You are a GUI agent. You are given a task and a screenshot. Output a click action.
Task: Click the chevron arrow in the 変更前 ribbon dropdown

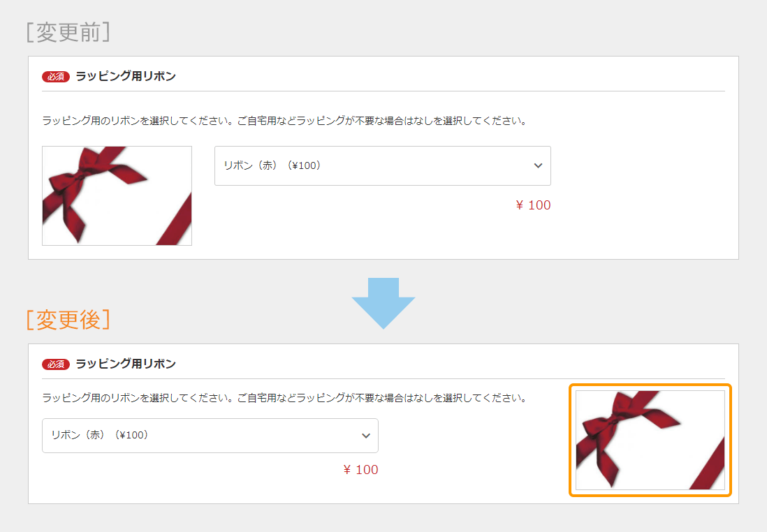coord(538,165)
